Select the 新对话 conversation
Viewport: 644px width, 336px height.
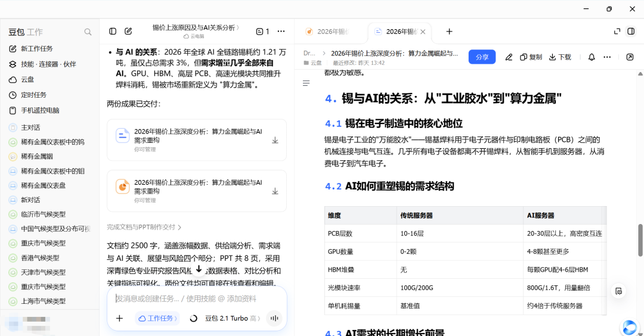pos(49,200)
